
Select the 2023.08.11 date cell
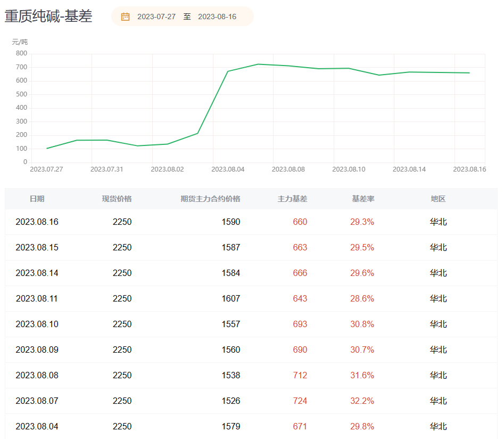tap(37, 299)
